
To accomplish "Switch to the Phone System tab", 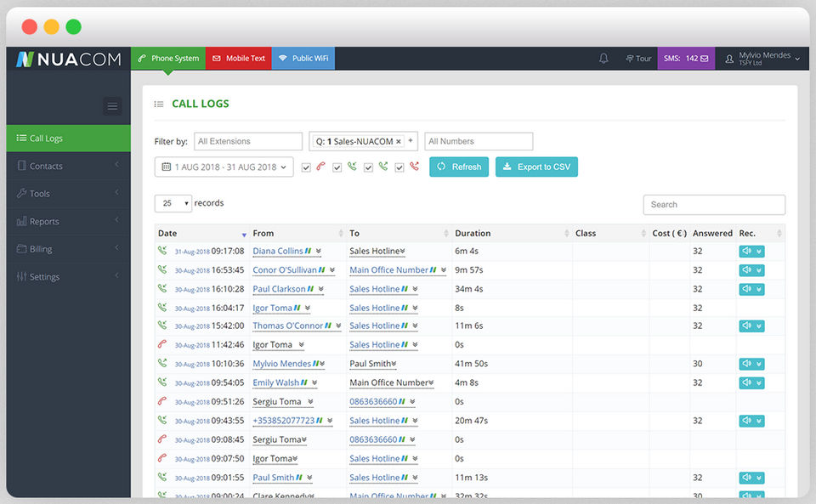I will (168, 59).
